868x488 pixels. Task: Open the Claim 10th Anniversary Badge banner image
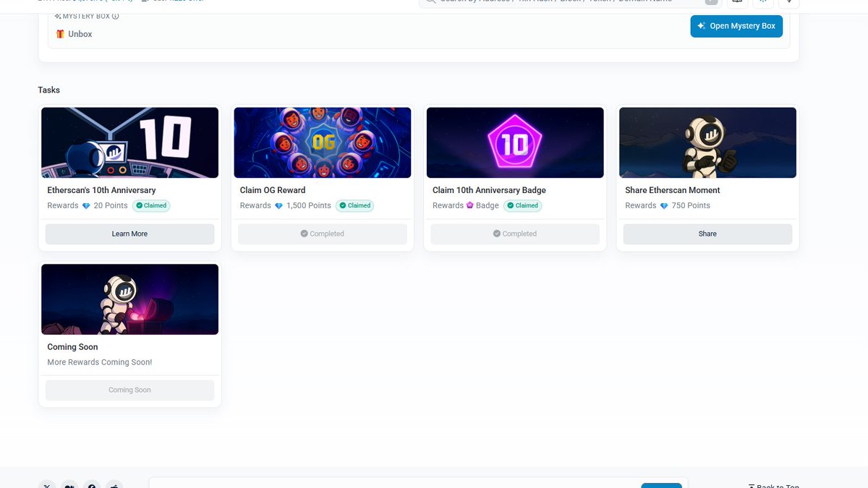point(515,142)
